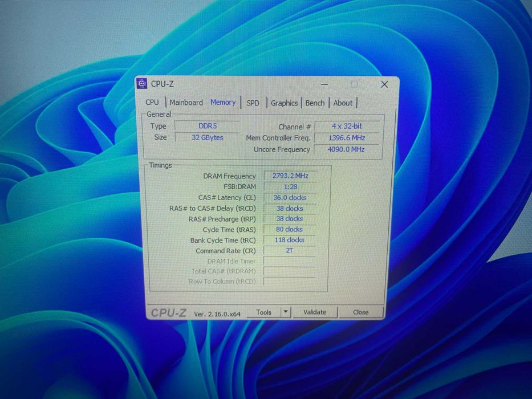532x399 pixels.
Task: Click the empty Total CAS# (tRDRAM) field
Action: [290, 271]
